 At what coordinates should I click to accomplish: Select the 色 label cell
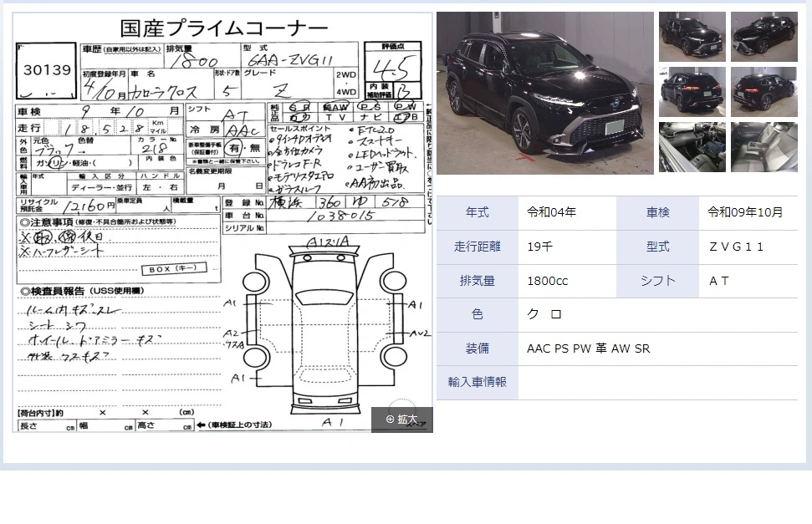click(x=477, y=315)
